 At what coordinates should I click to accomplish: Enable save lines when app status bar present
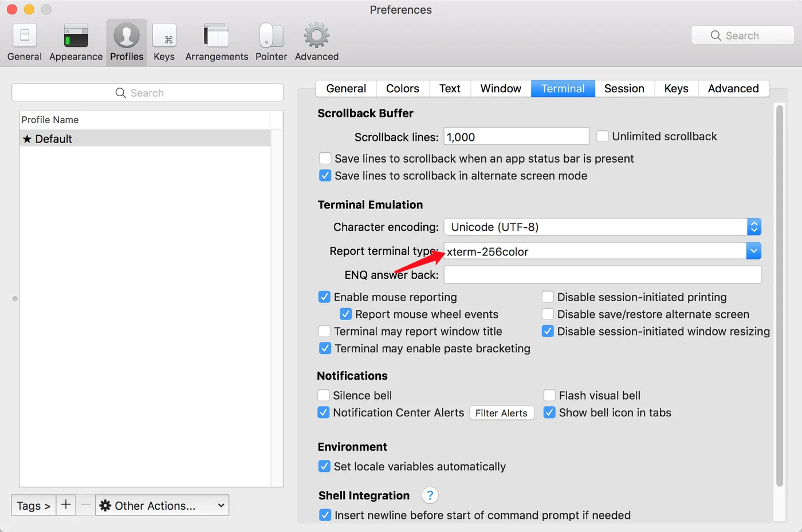(x=325, y=158)
